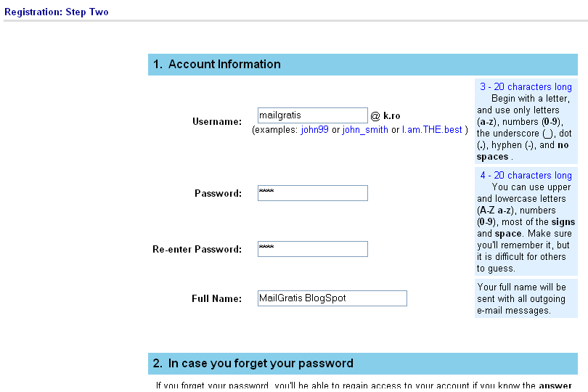588x392 pixels.
Task: Click the 'Password:' label
Action: (218, 194)
